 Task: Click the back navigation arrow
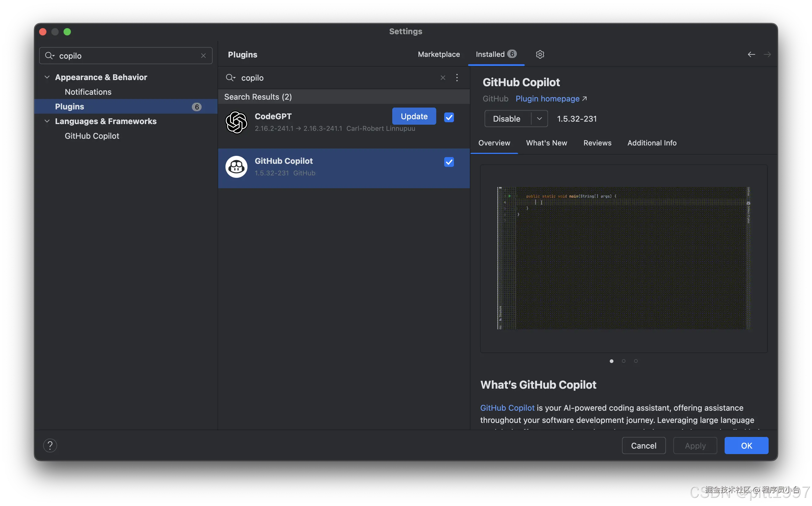coord(751,54)
